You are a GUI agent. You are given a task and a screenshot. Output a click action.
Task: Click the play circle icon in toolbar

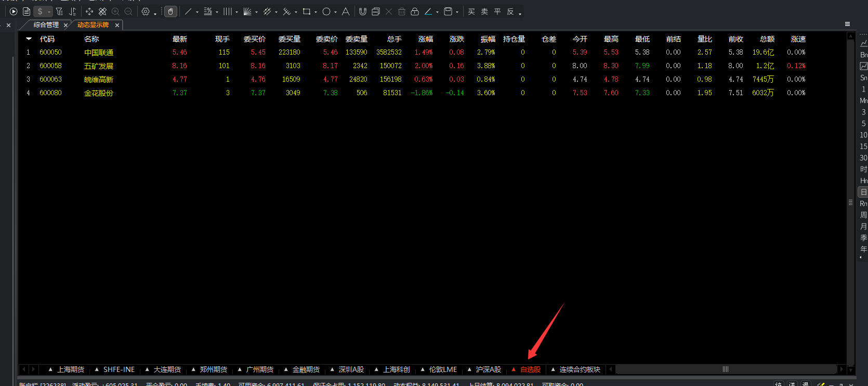[14, 11]
